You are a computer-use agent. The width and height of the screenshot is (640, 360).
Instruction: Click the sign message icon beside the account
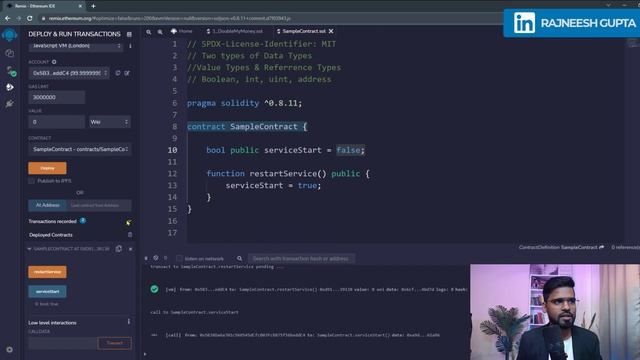pos(127,73)
